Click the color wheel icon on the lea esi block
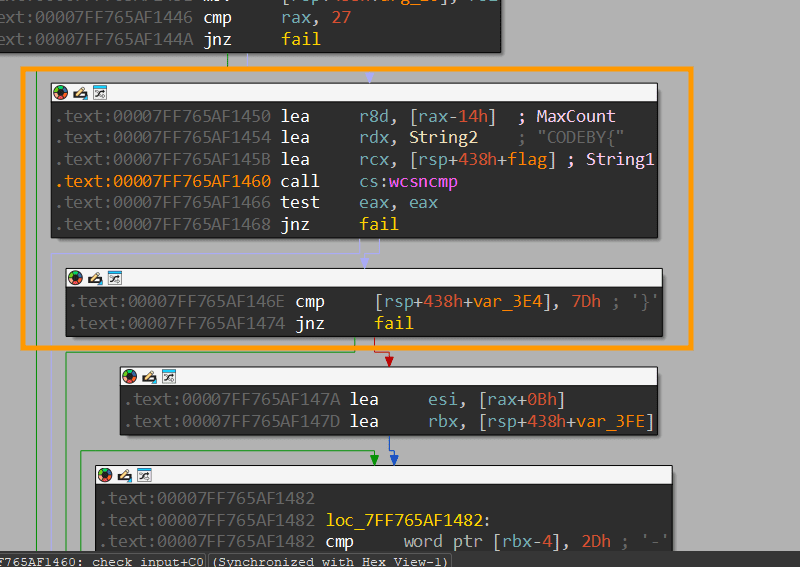This screenshot has width=800, height=567. pos(132,376)
